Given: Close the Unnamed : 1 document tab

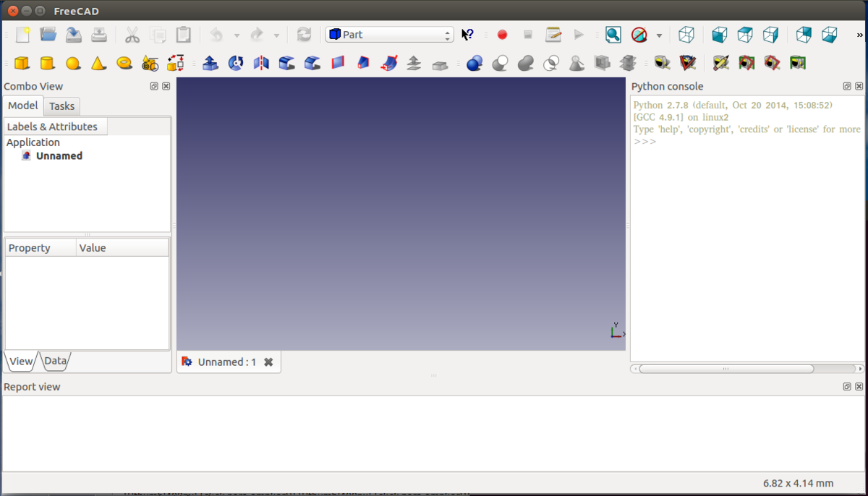Looking at the screenshot, I should [x=268, y=362].
